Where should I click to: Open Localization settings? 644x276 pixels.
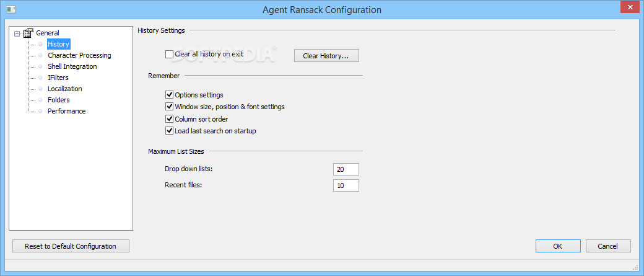pyautogui.click(x=65, y=89)
